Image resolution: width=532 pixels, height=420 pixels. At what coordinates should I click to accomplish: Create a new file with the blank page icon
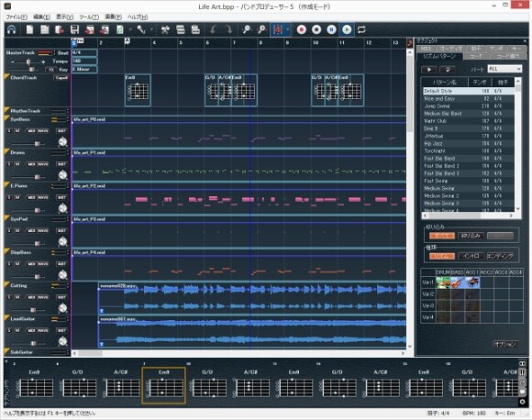(x=30, y=30)
